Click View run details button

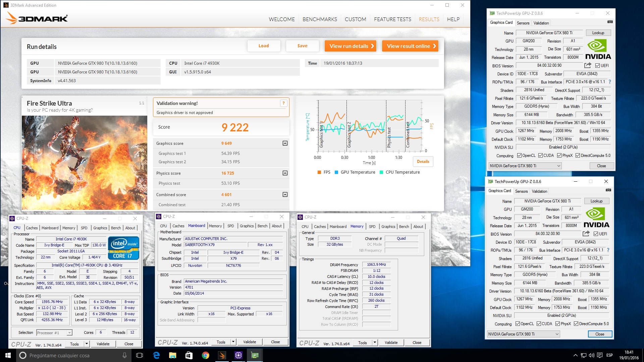click(x=351, y=46)
